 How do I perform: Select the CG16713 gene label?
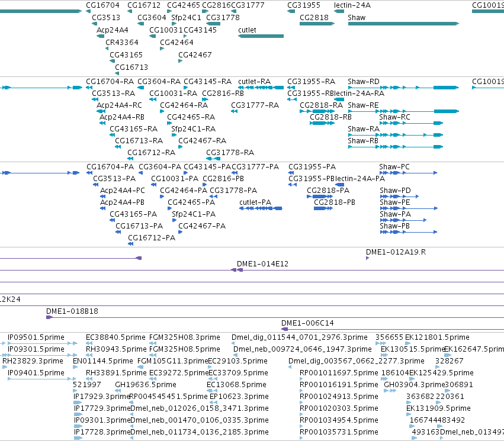click(x=131, y=67)
